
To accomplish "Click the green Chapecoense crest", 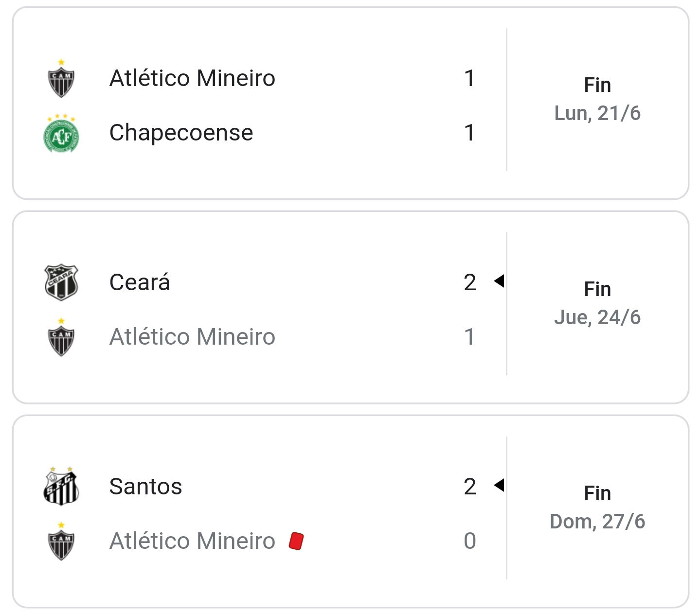I will [x=61, y=133].
